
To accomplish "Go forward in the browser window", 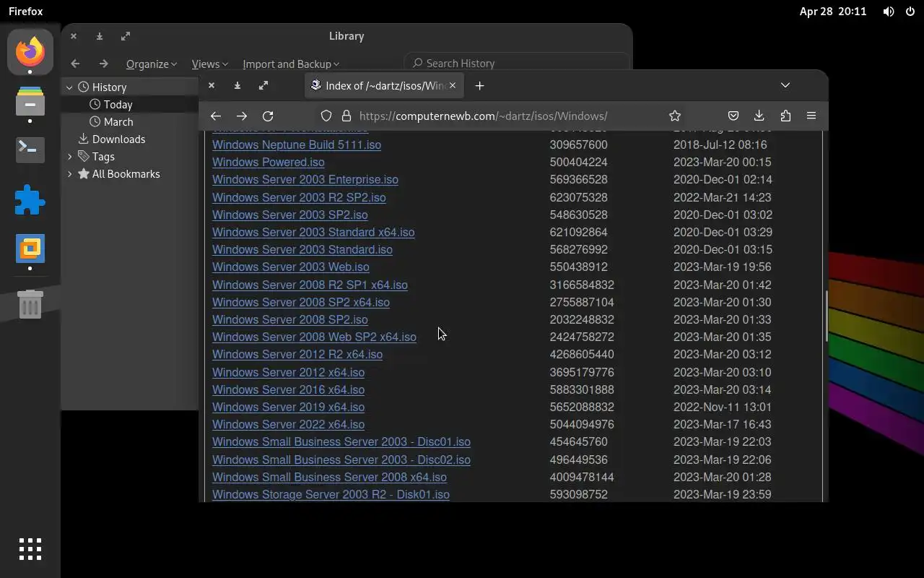I will tap(242, 116).
